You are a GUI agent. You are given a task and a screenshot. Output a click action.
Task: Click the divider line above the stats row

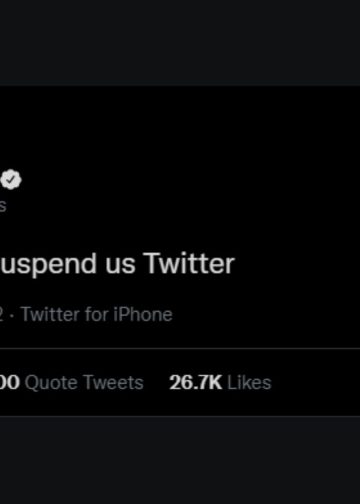[x=180, y=349]
